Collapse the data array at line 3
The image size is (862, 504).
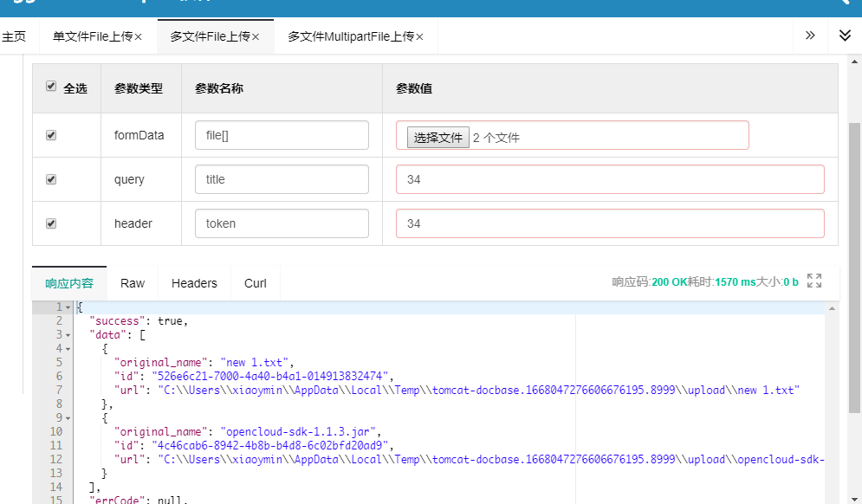[x=68, y=335]
